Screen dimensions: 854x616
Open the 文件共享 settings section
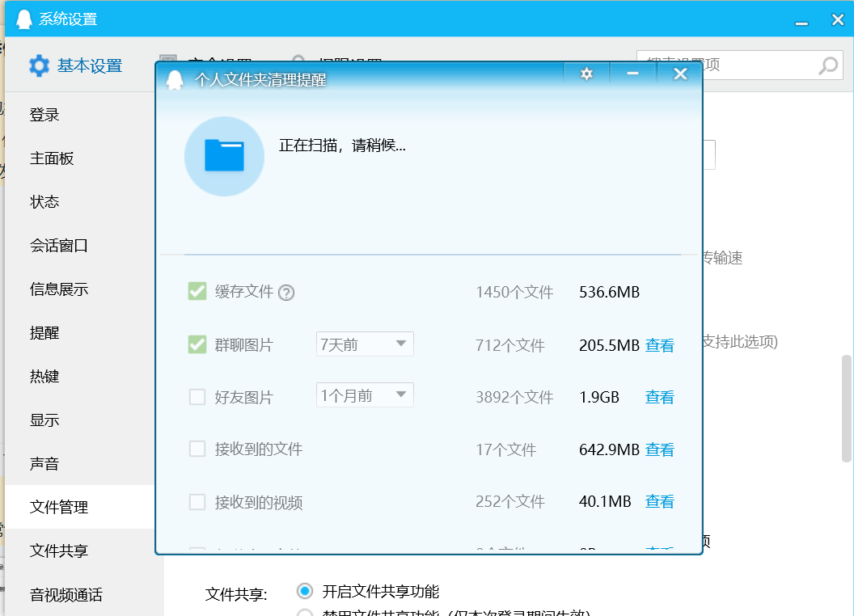click(x=59, y=551)
